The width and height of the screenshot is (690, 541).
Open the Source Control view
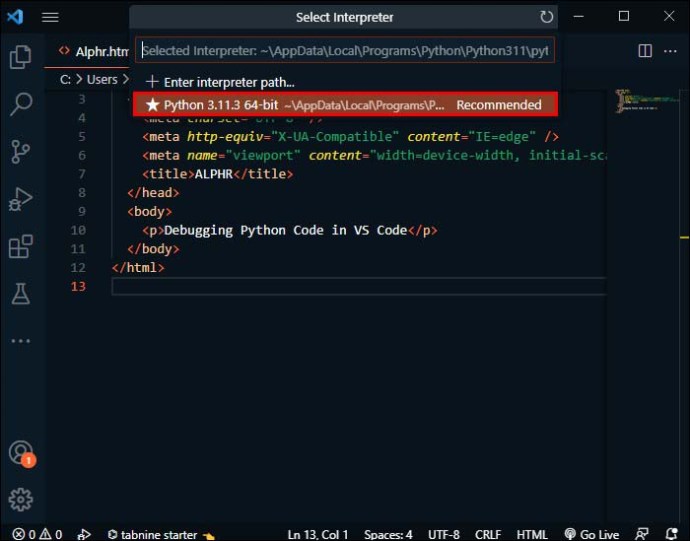20,152
